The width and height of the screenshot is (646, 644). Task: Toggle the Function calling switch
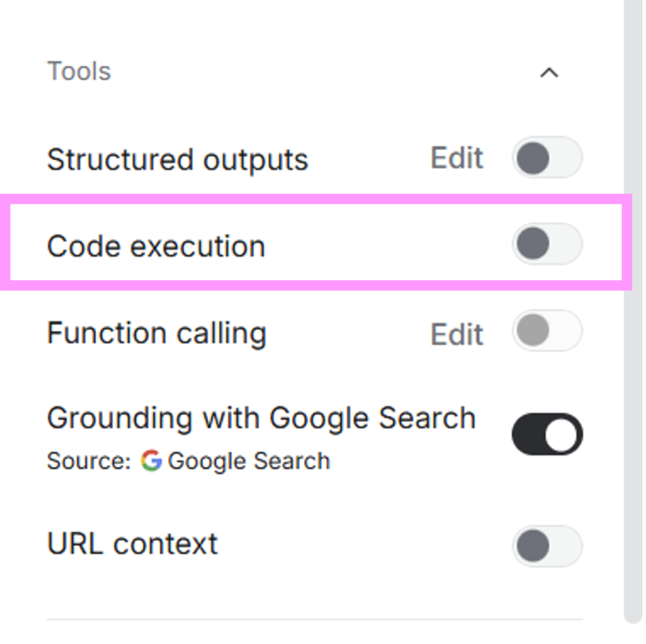pyautogui.click(x=546, y=331)
